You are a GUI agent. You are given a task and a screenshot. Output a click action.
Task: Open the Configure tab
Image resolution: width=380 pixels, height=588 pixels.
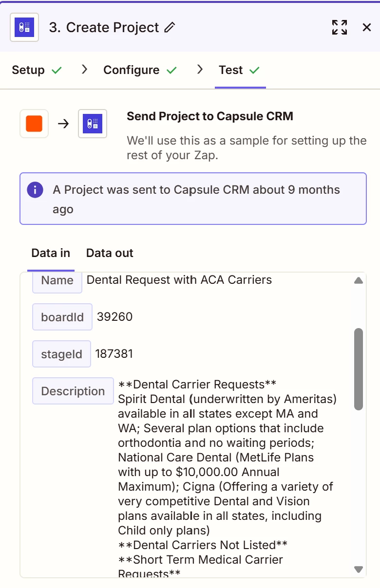(x=131, y=70)
